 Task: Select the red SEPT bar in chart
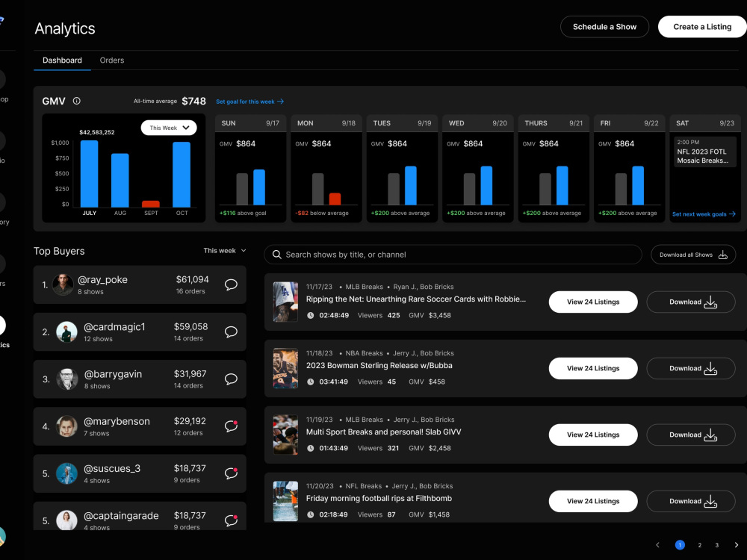151,204
